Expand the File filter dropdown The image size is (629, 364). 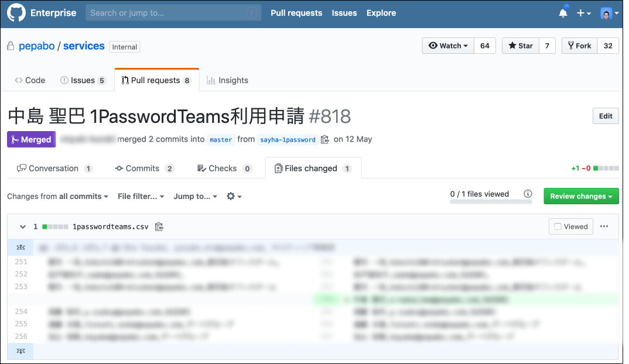pyautogui.click(x=141, y=197)
